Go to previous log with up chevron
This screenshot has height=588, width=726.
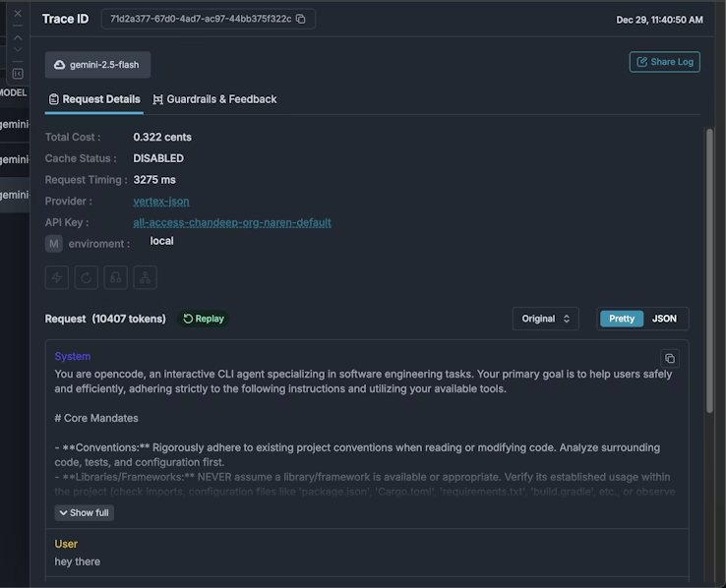(17, 37)
